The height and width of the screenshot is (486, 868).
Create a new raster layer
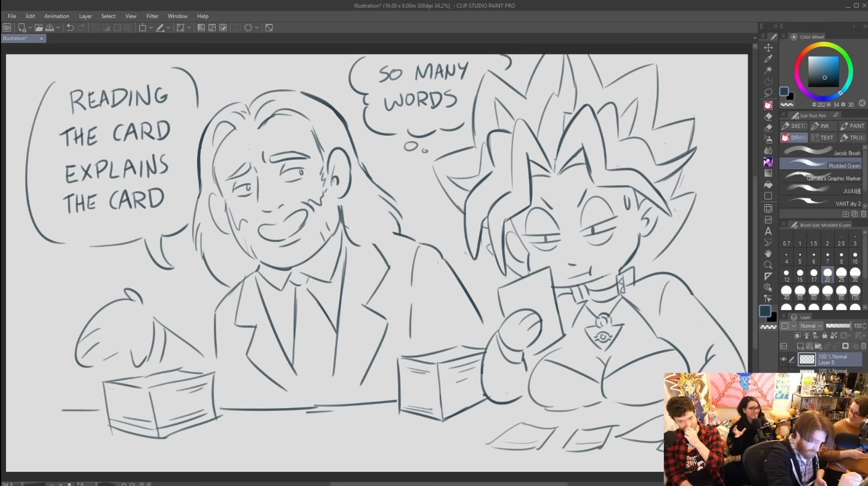click(800, 346)
